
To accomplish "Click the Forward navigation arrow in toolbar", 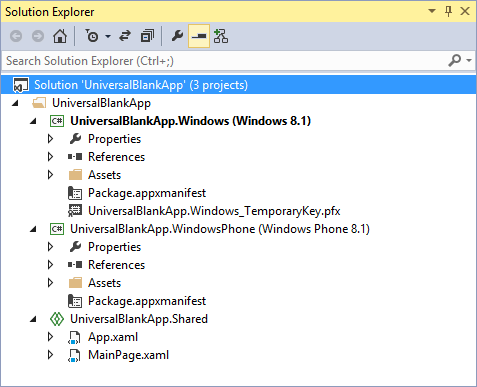I will [38, 36].
